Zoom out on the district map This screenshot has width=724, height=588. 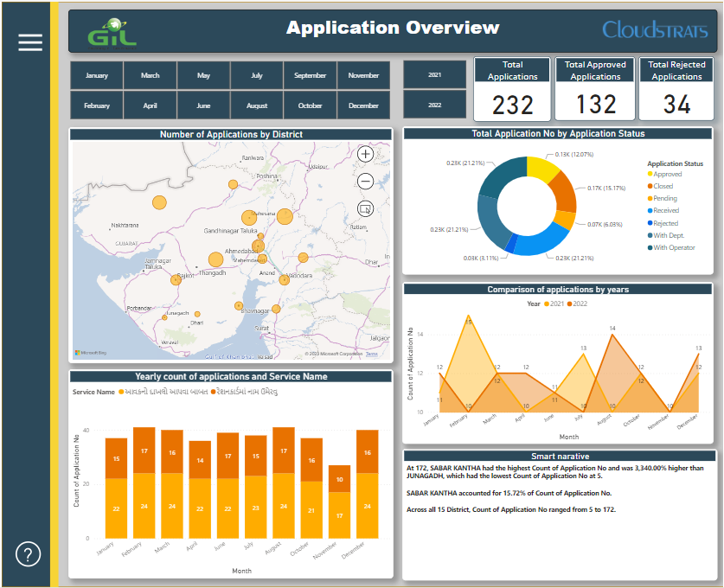[365, 182]
